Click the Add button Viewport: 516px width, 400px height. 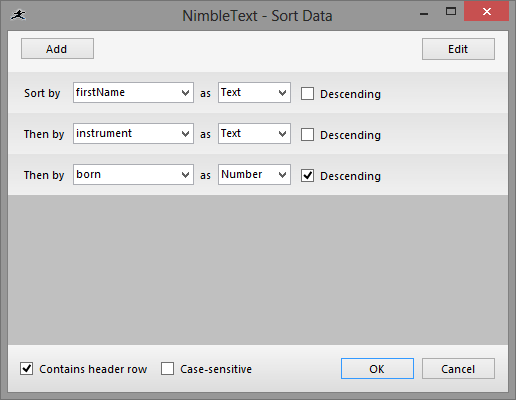tap(57, 49)
